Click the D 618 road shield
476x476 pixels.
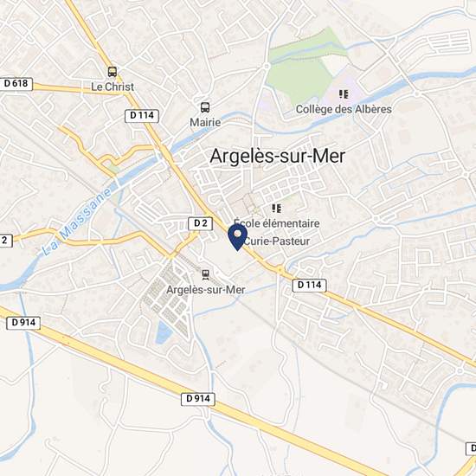click(16, 83)
